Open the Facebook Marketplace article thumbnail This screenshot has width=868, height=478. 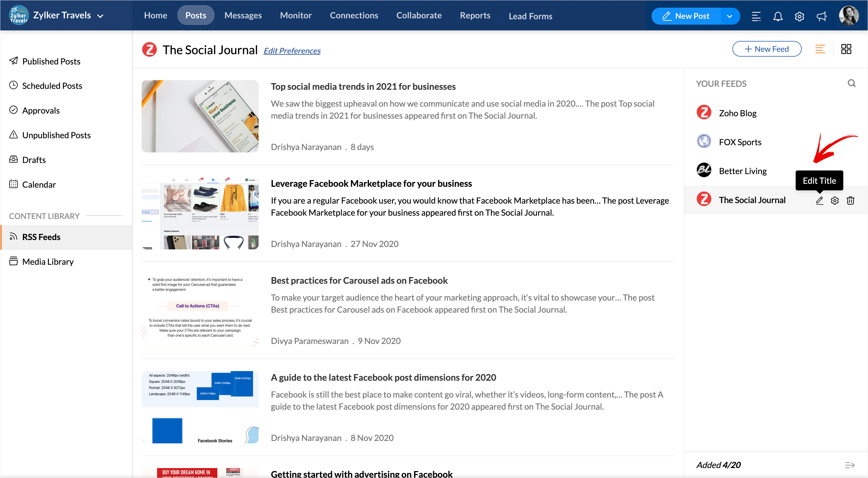coord(200,213)
